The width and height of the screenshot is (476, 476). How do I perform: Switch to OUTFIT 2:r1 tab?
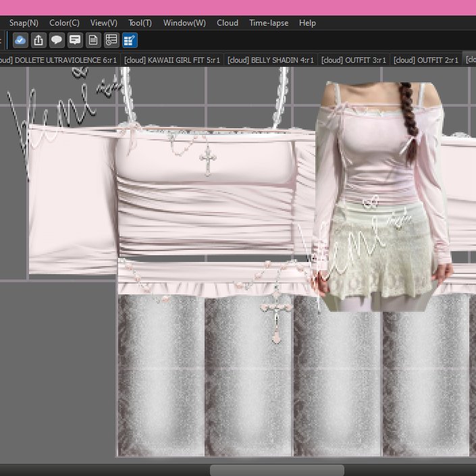[426, 60]
